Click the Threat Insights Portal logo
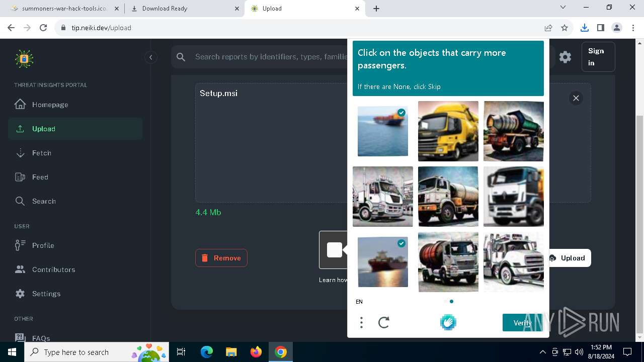 (24, 59)
